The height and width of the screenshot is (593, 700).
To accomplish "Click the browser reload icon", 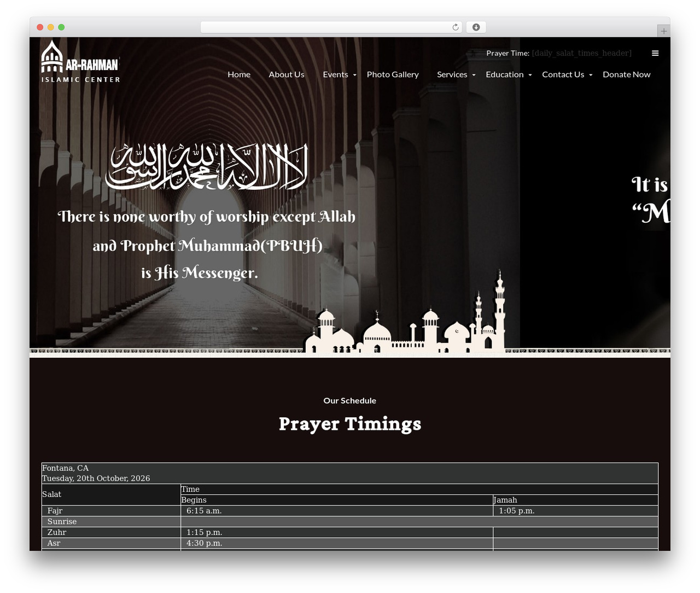I will coord(456,27).
